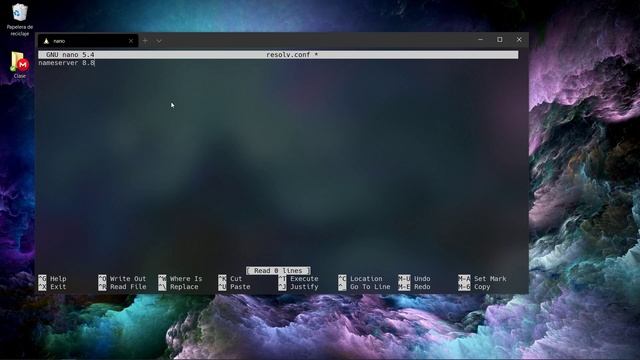This screenshot has height=360, width=640.
Task: Minimize the terminal window
Action: [x=480, y=40]
